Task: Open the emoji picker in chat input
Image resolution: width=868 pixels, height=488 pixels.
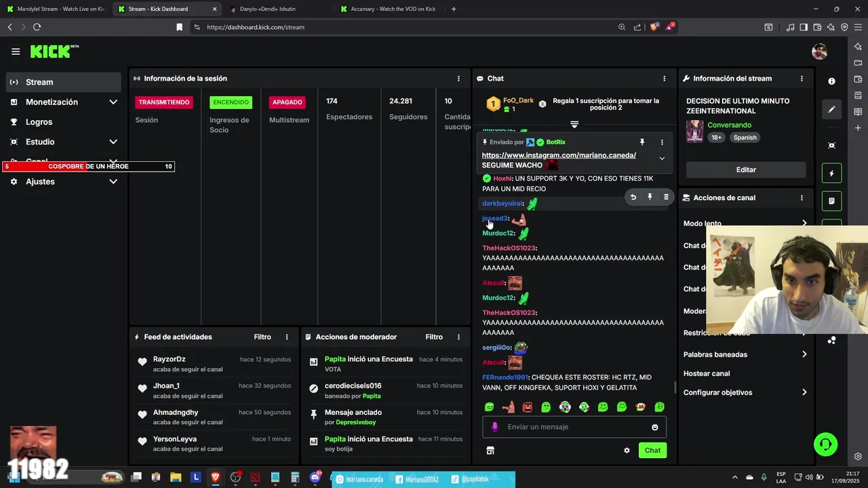Action: (654, 427)
